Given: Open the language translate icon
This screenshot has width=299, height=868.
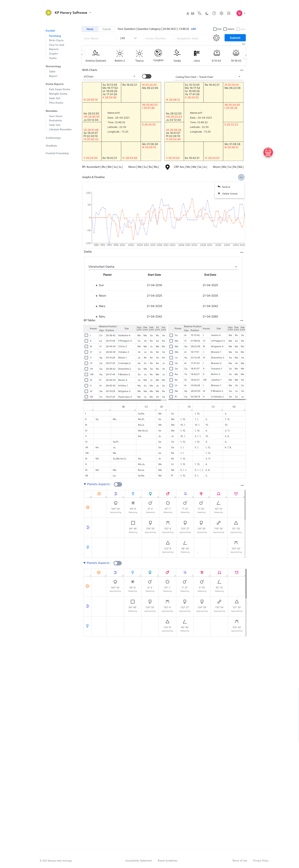Looking at the screenshot, I should click(199, 13).
